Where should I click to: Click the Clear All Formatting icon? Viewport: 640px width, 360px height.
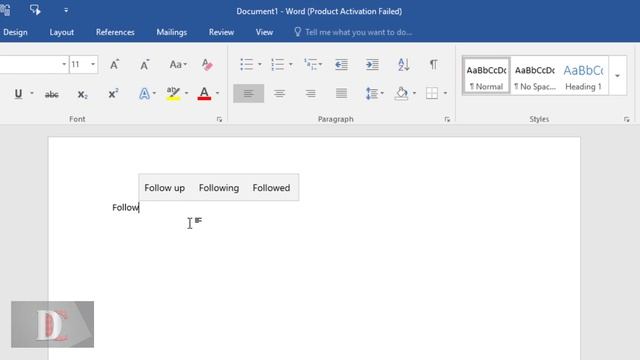click(207, 64)
